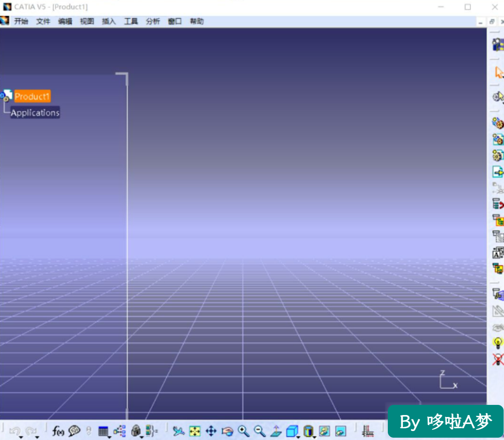Insert a new Part via right toolbar
This screenshot has height=440, width=504.
(x=498, y=156)
